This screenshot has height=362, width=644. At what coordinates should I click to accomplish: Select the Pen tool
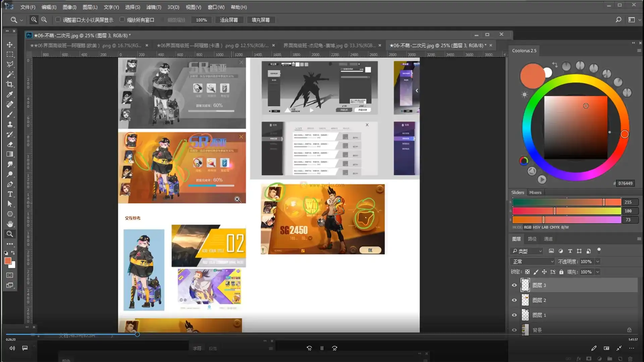10,184
